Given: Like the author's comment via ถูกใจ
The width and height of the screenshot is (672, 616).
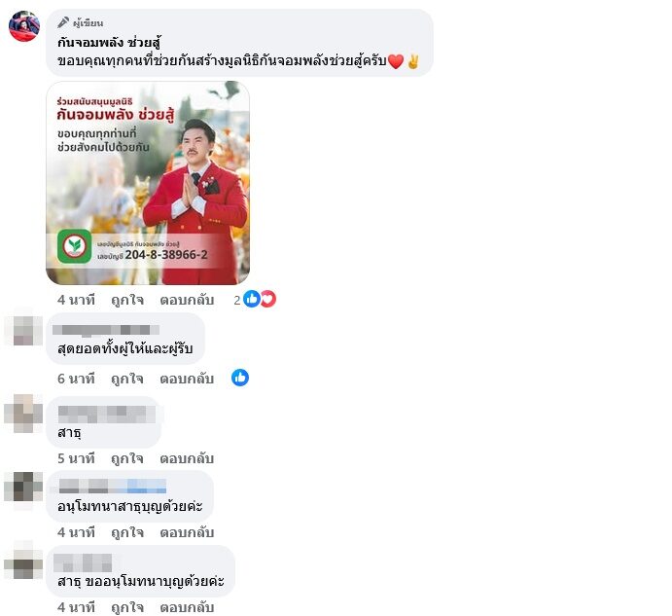Looking at the screenshot, I should click(x=127, y=300).
